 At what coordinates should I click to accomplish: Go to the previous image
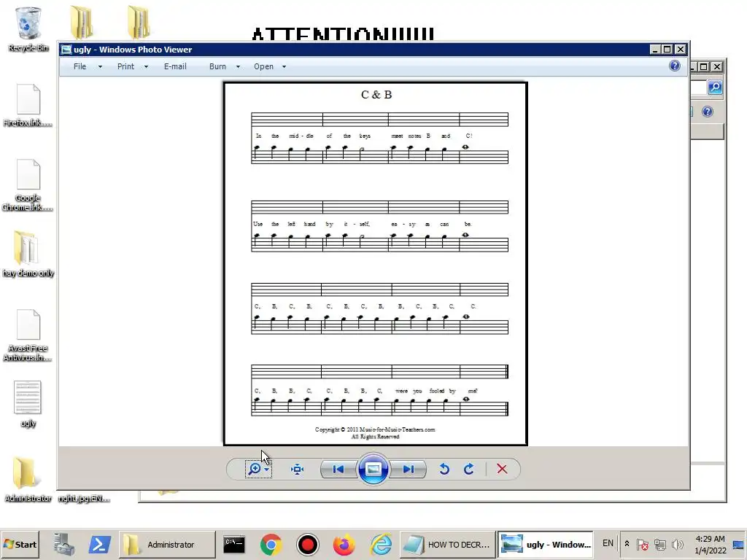coord(338,469)
